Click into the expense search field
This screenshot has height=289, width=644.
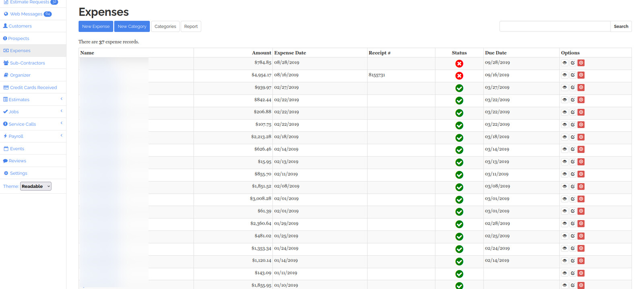555,27
